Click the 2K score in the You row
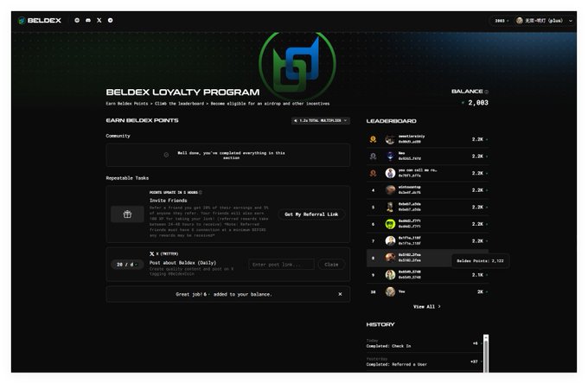 pos(480,291)
